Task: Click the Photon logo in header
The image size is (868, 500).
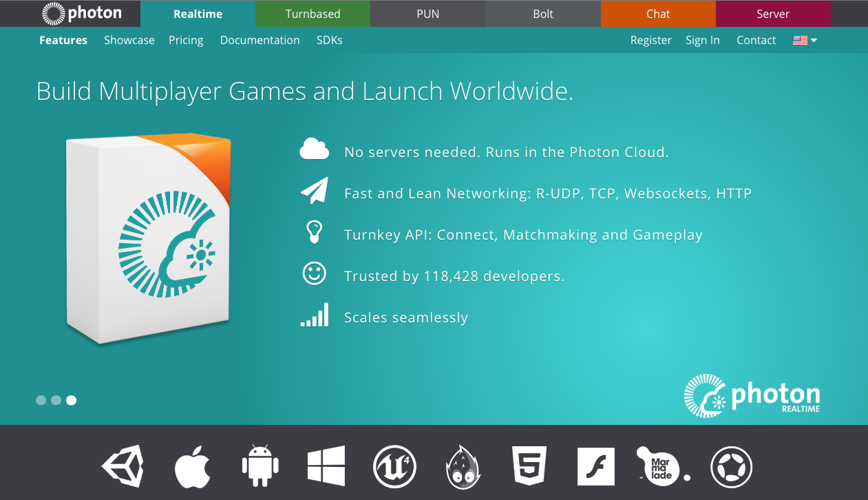Action: 82,13
